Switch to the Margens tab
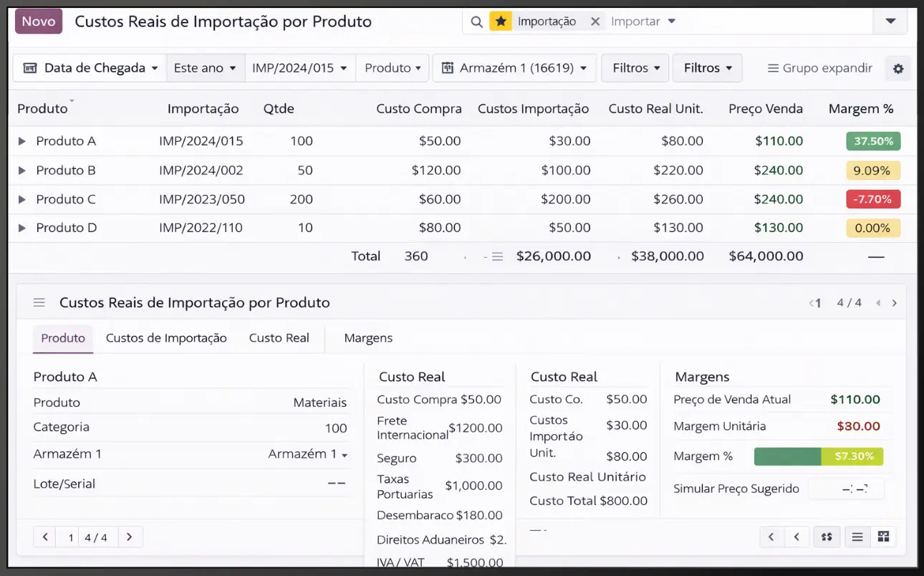Viewport: 924px width, 576px height. click(368, 338)
